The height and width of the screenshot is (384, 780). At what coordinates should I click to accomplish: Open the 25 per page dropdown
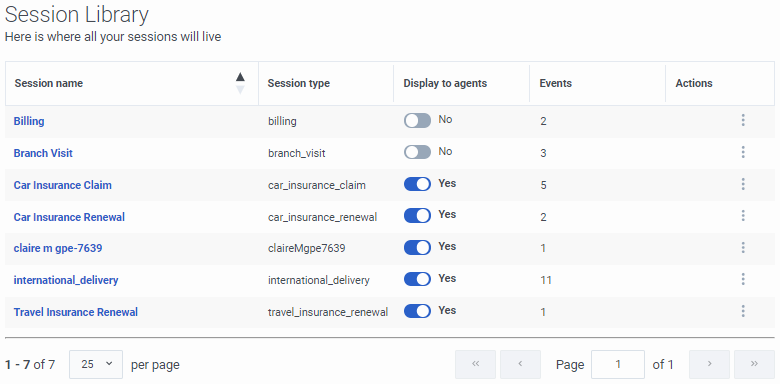point(96,364)
